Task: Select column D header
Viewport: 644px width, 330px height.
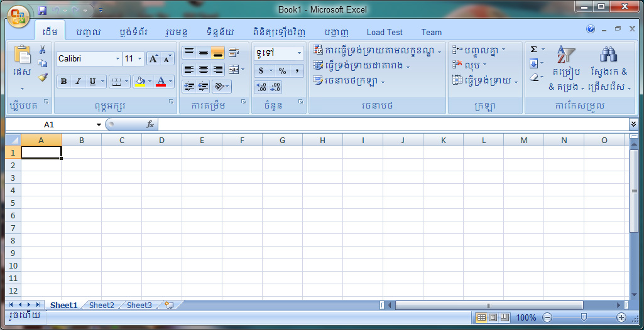Action: point(162,140)
